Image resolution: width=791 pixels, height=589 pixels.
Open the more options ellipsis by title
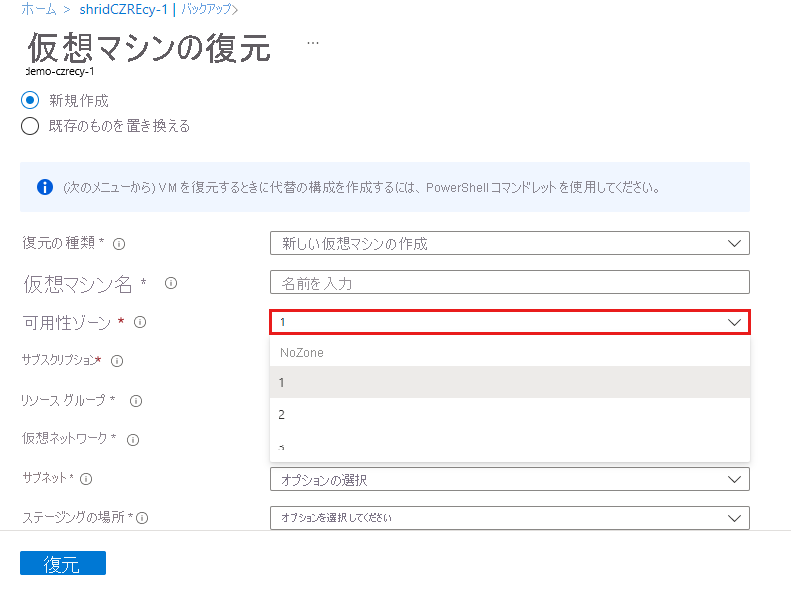pyautogui.click(x=313, y=43)
